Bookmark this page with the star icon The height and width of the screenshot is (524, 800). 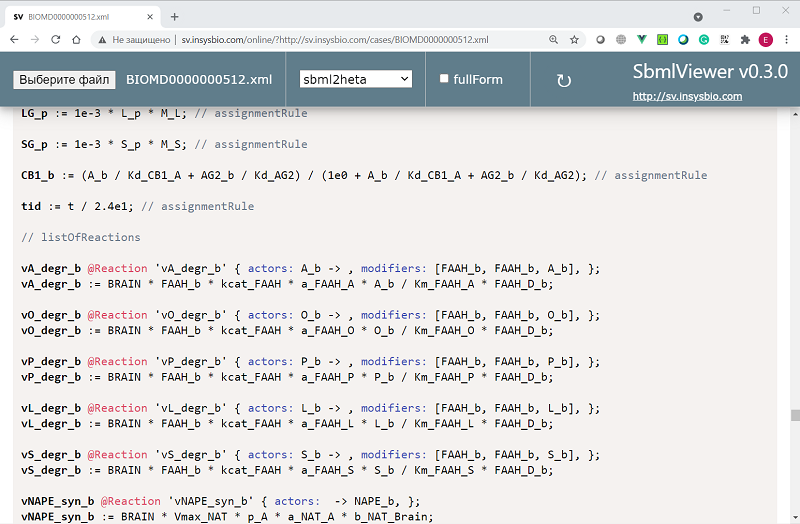(574, 40)
